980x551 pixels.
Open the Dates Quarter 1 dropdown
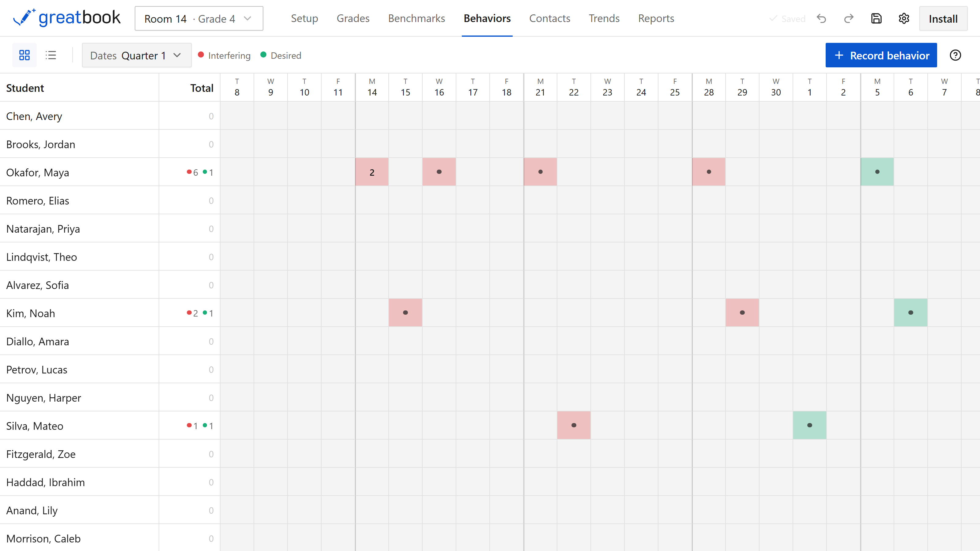point(137,55)
